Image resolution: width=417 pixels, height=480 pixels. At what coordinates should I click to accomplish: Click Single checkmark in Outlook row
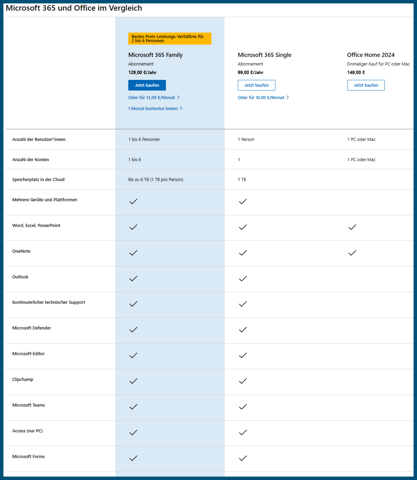tap(243, 278)
